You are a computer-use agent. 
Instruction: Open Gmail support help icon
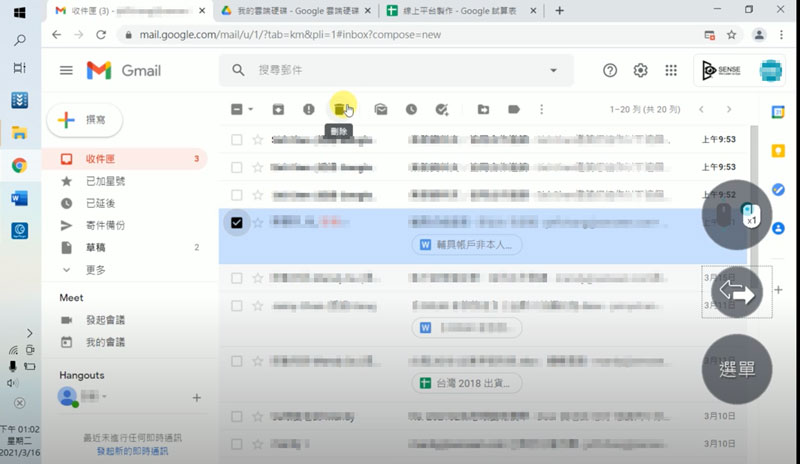coord(610,70)
